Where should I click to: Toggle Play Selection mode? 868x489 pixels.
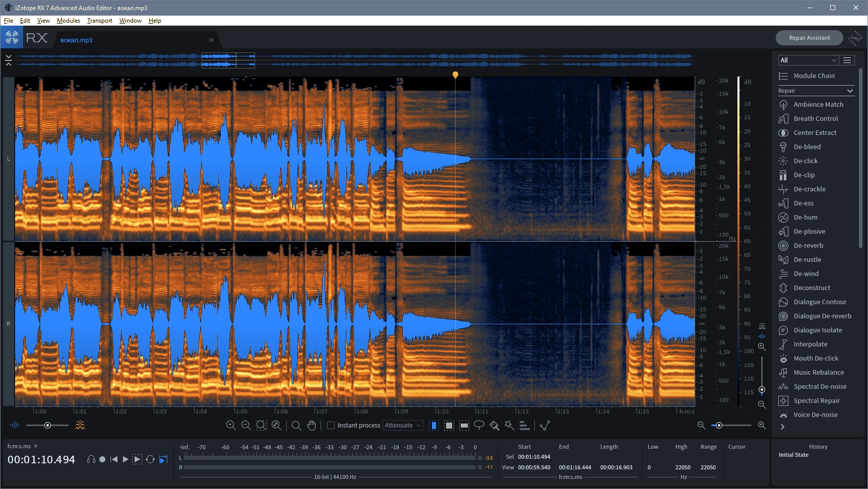tap(137, 459)
